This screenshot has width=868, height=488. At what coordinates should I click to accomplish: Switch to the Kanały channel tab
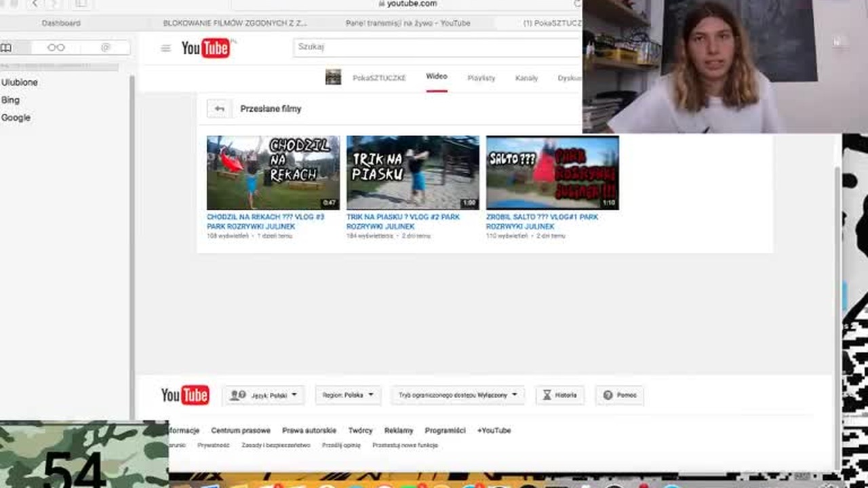click(526, 78)
